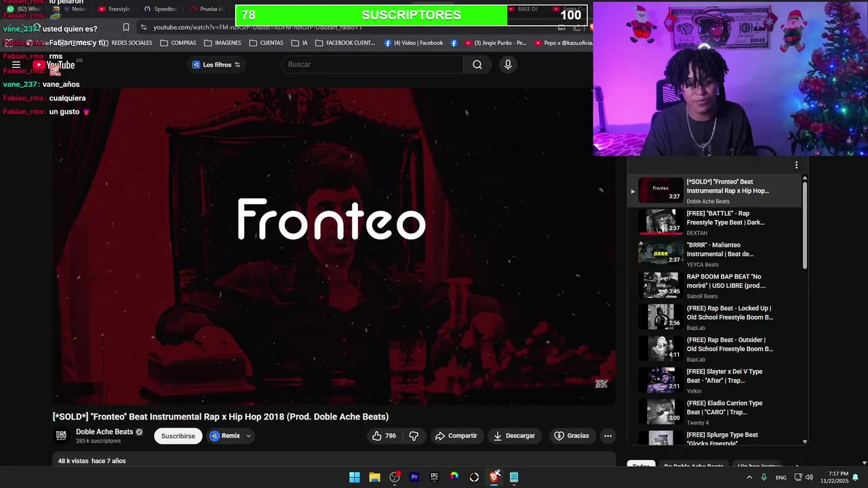868x488 pixels.
Task: Open the color wheel app in taskbar
Action: pyautogui.click(x=454, y=477)
